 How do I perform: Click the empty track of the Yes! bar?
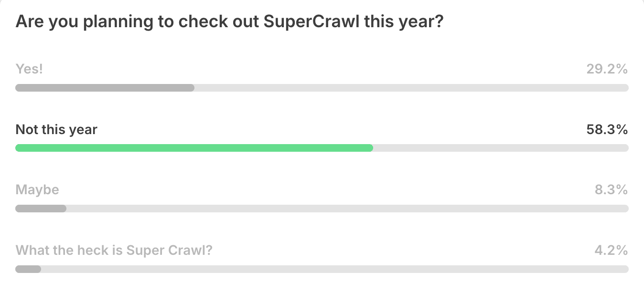tap(411, 88)
